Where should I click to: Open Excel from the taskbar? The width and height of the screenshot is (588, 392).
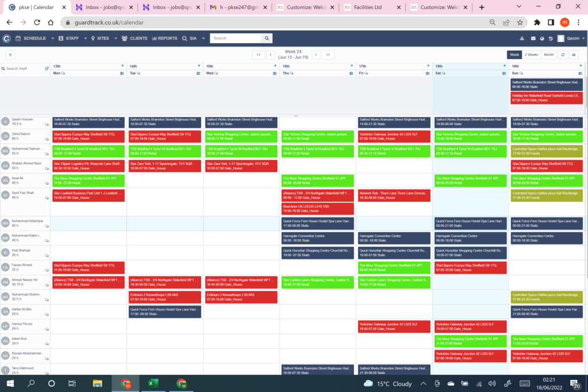click(153, 383)
